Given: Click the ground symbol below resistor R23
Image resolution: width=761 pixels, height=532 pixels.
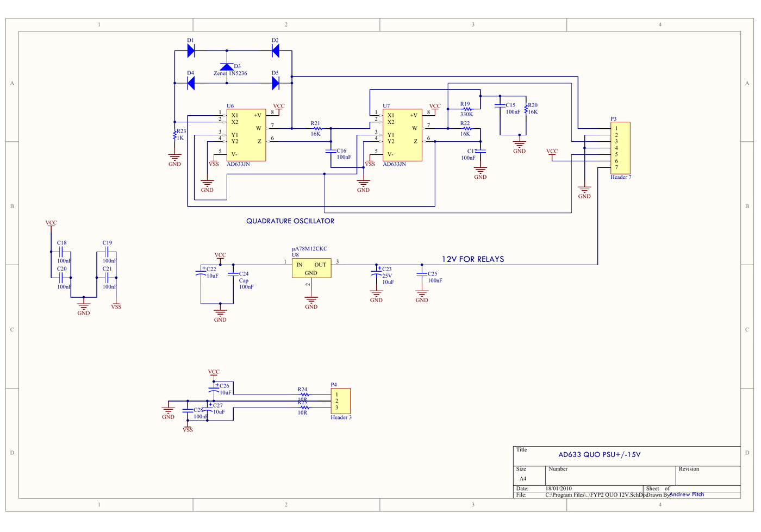Looking at the screenshot, I should 174,158.
